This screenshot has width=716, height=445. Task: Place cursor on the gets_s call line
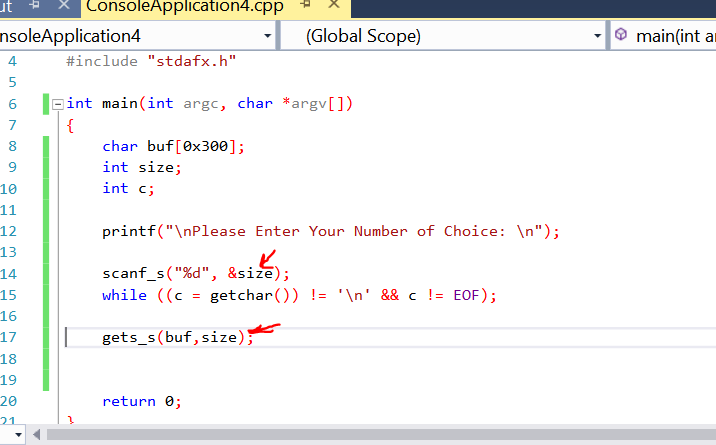177,337
